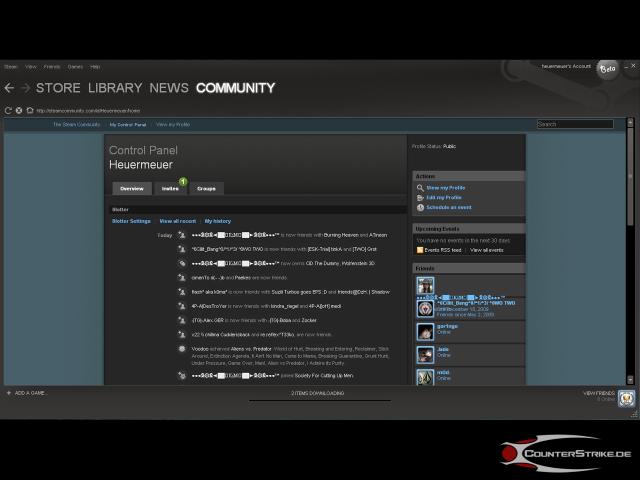Click the edit icon beside Edit my Profile
Screen dimensions: 640x480
[x=420, y=198]
